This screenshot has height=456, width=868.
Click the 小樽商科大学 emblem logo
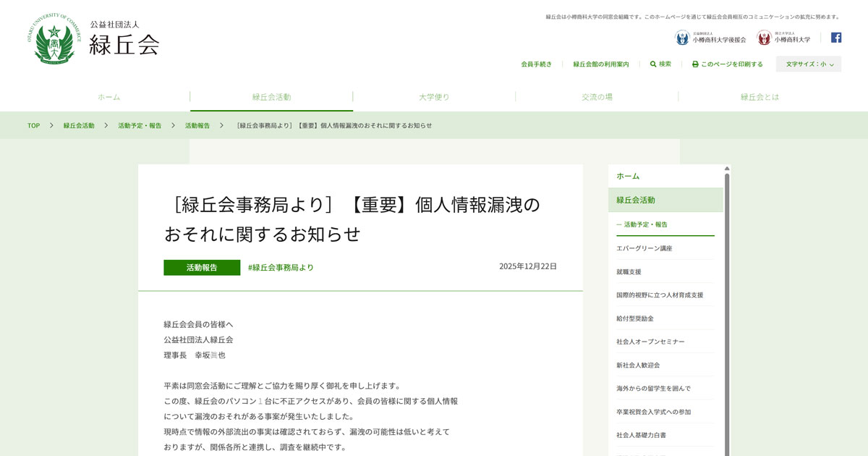764,36
